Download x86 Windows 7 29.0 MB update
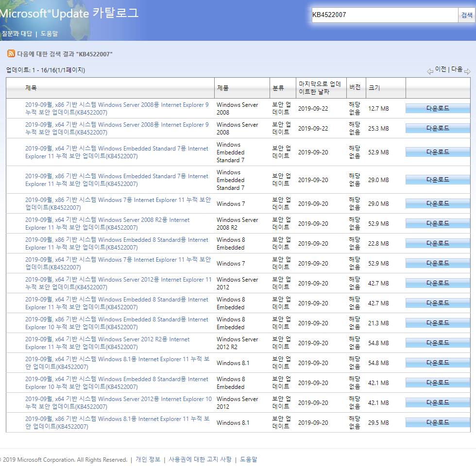 coord(438,203)
